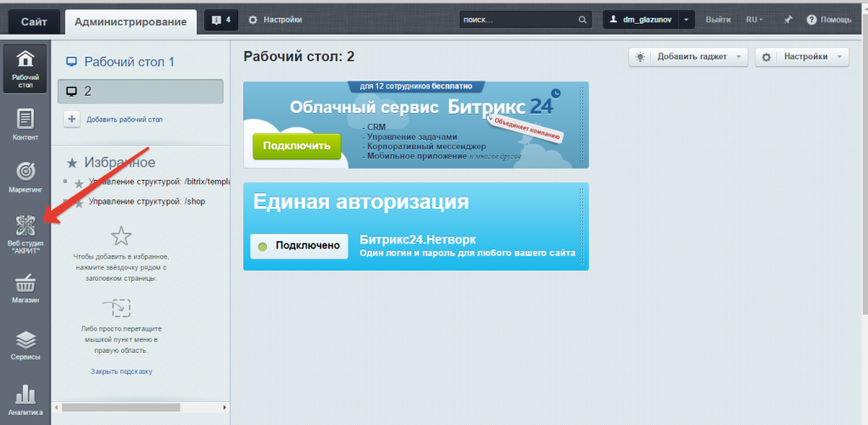The width and height of the screenshot is (868, 425).
Task: Click the pin icon in top bar
Action: tap(787, 20)
